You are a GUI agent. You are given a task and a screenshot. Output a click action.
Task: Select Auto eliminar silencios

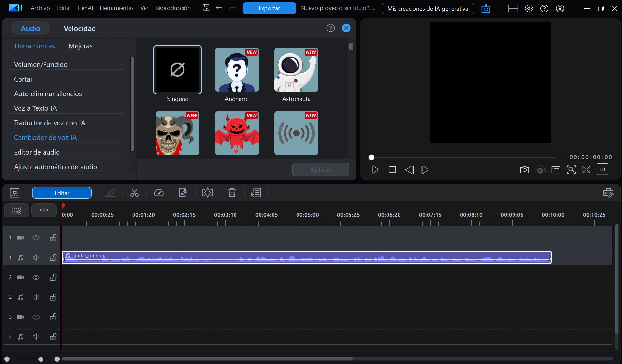[x=48, y=94]
